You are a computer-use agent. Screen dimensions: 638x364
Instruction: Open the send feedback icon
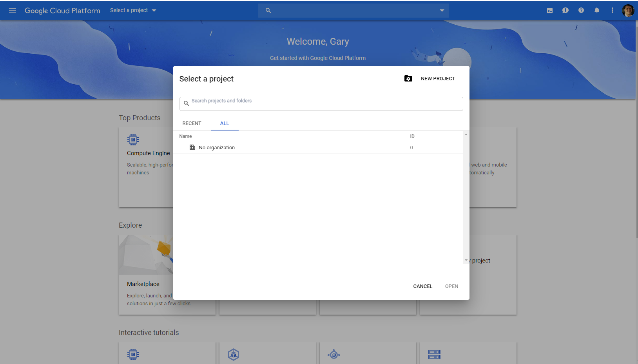click(565, 11)
